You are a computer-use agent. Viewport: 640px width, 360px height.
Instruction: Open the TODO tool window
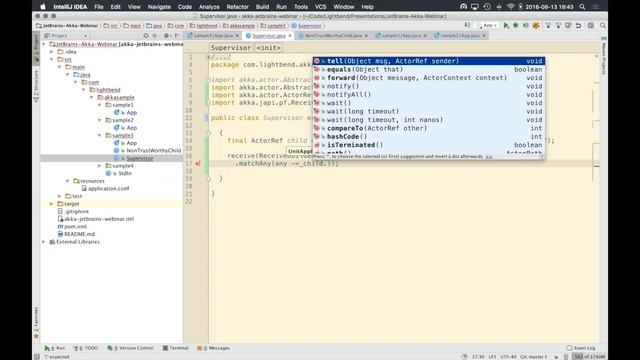click(86, 348)
